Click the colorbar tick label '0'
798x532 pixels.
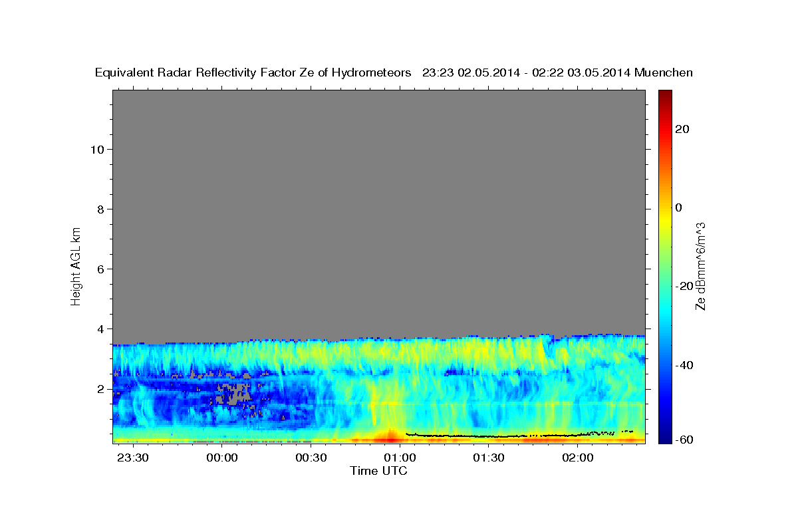678,207
